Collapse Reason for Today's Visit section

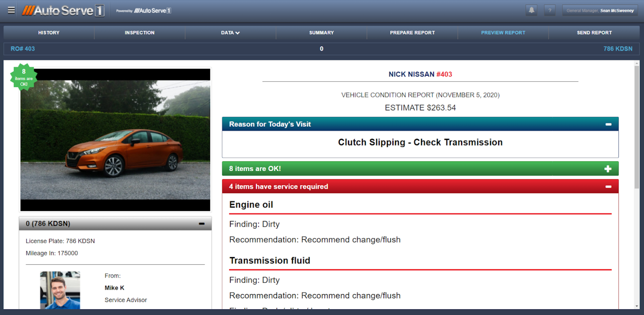click(x=608, y=124)
